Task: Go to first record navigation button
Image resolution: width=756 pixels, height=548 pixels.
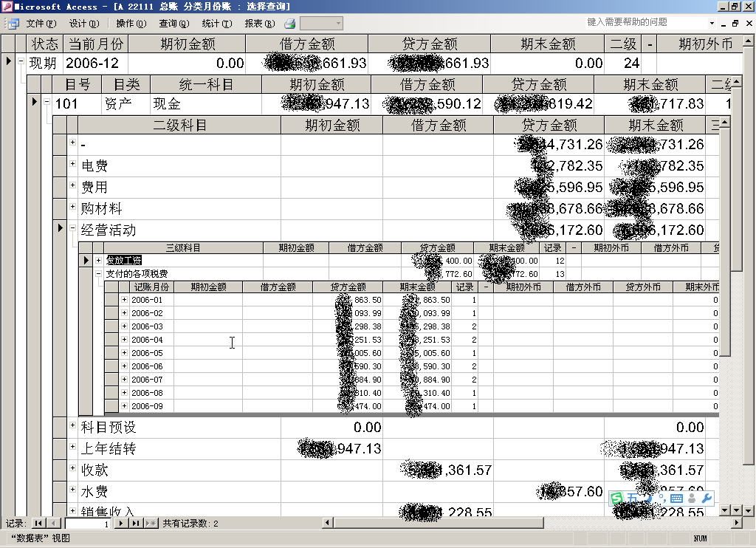Action: point(38,523)
